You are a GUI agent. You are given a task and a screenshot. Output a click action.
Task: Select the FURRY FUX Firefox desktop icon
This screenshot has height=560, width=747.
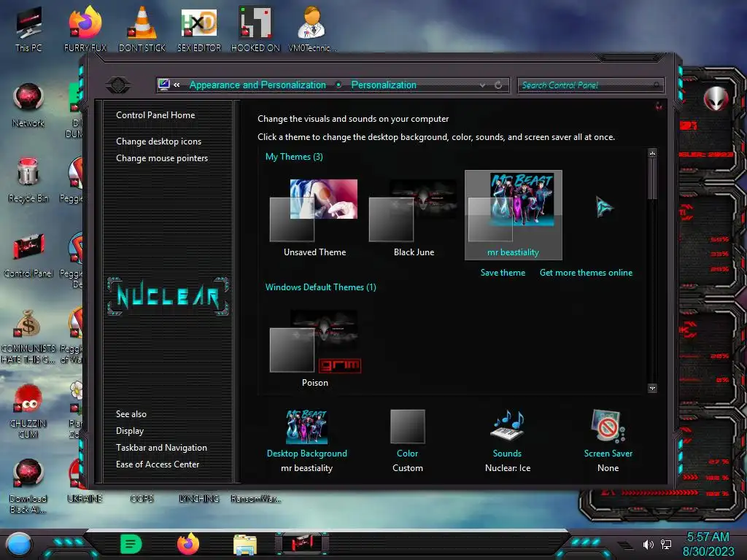click(x=85, y=28)
